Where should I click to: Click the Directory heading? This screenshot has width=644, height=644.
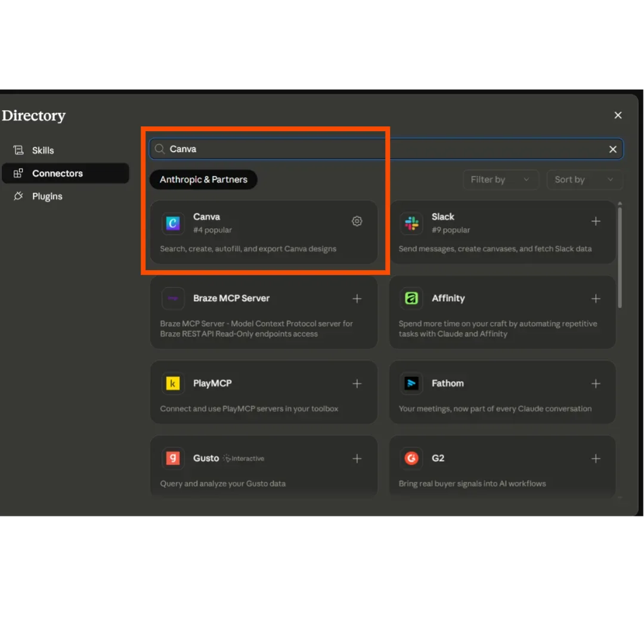[x=33, y=116]
